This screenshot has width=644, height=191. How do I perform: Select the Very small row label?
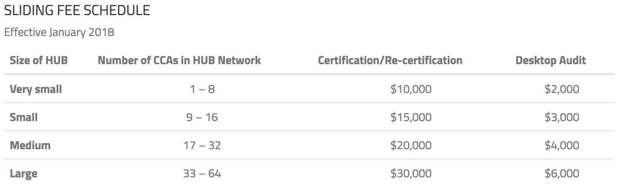click(36, 89)
